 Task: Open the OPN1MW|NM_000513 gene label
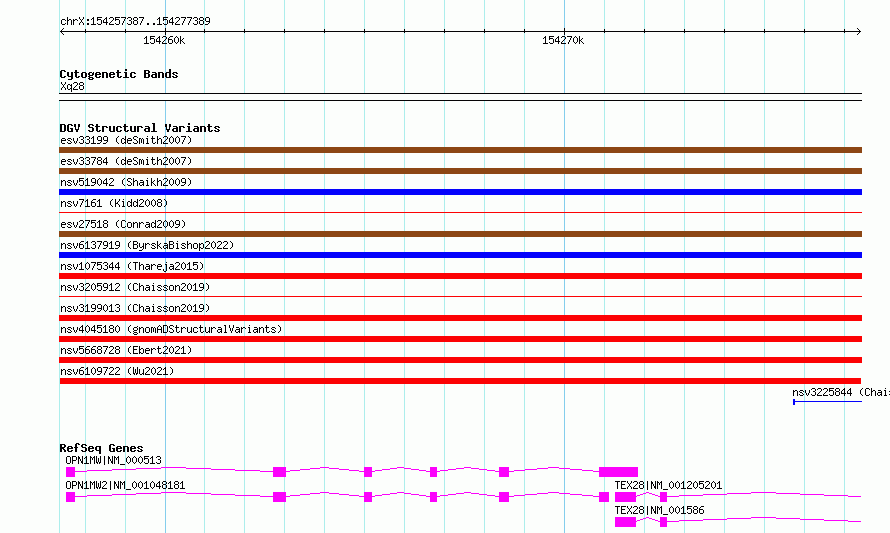[114, 460]
